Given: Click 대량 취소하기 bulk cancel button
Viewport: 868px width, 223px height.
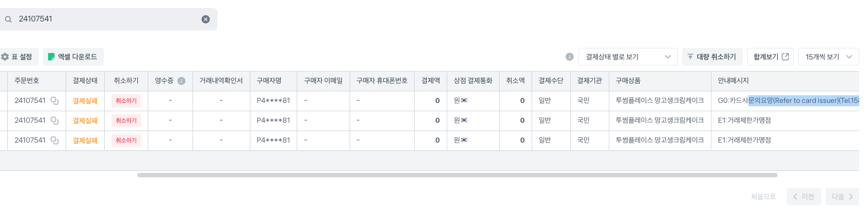Looking at the screenshot, I should tap(712, 57).
